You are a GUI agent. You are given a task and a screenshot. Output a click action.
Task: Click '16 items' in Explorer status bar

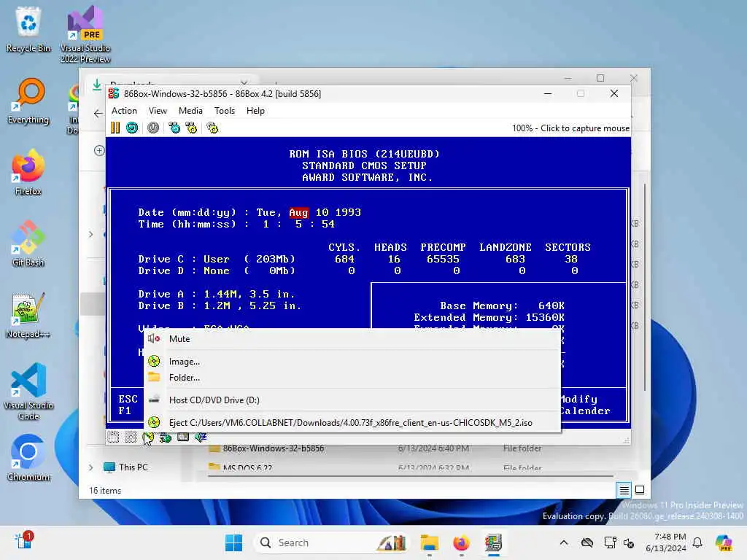click(x=105, y=491)
